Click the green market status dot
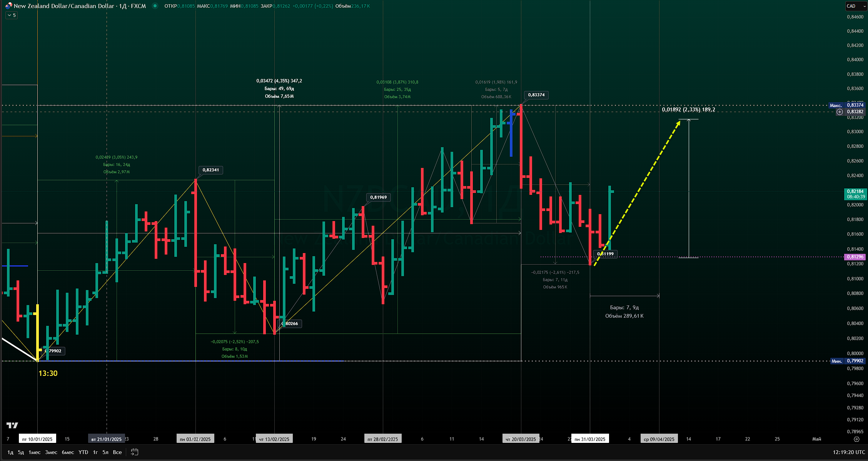Image resolution: width=868 pixels, height=461 pixels. (x=155, y=6)
